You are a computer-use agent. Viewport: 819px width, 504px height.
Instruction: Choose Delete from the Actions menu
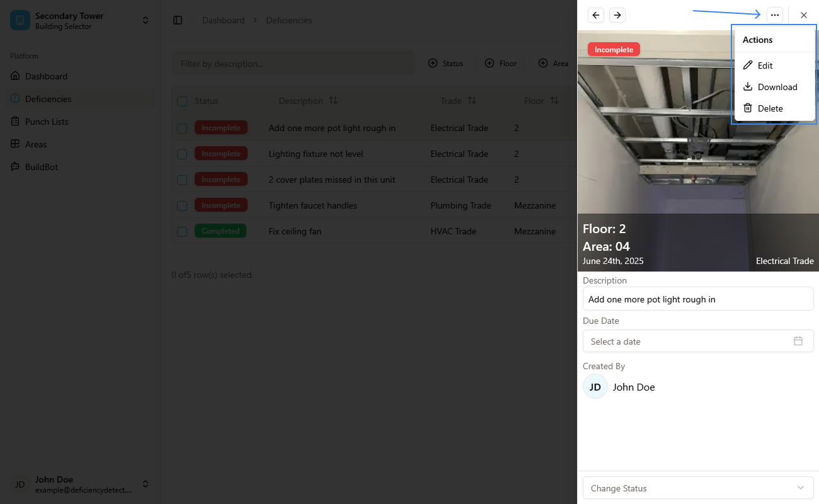click(775, 108)
